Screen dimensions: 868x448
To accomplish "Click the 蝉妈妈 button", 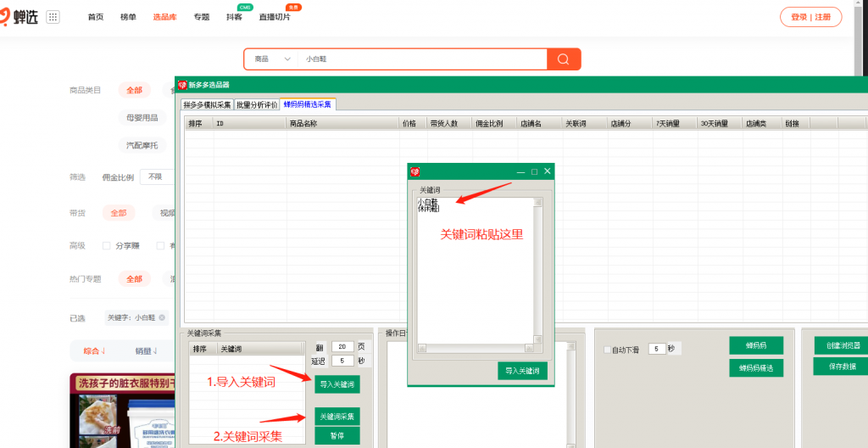I will coord(756,344).
